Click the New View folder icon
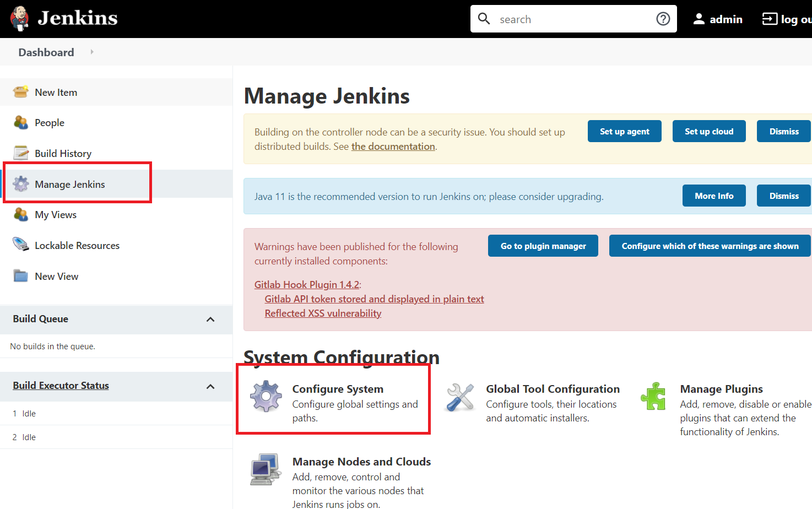The height and width of the screenshot is (509, 812). [21, 276]
